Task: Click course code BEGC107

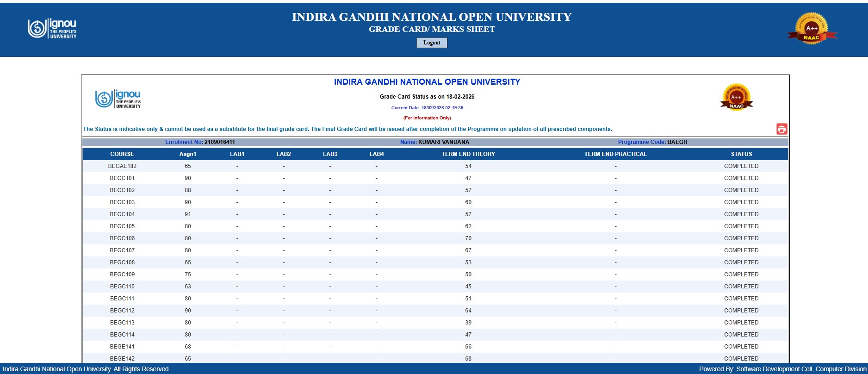Action: point(122,250)
